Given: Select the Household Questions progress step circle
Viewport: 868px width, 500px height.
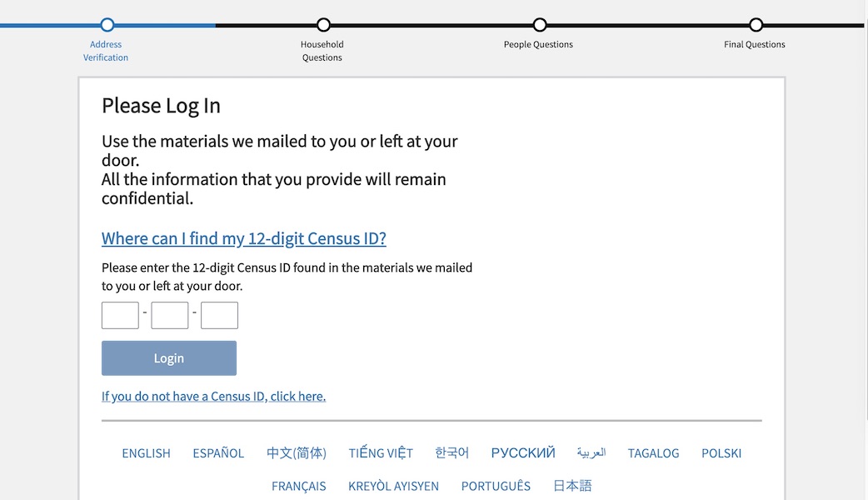Looking at the screenshot, I should (x=323, y=25).
